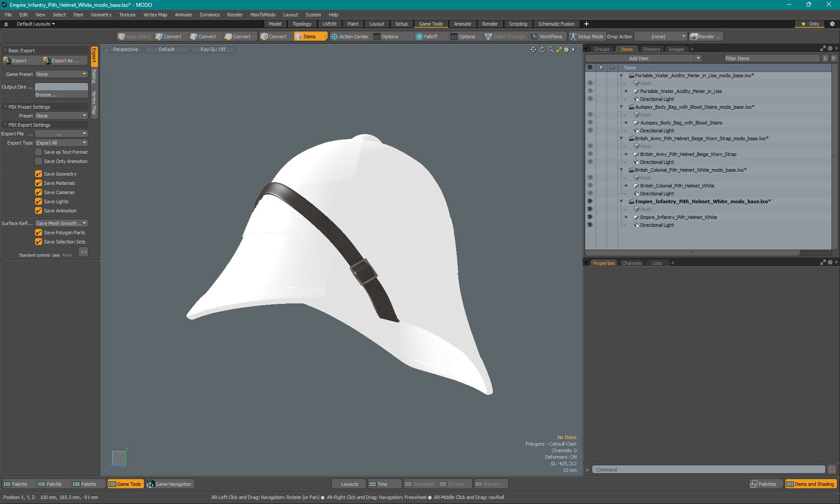Image resolution: width=840 pixels, height=504 pixels.
Task: Open the FBX Preset dropdown
Action: click(x=62, y=116)
